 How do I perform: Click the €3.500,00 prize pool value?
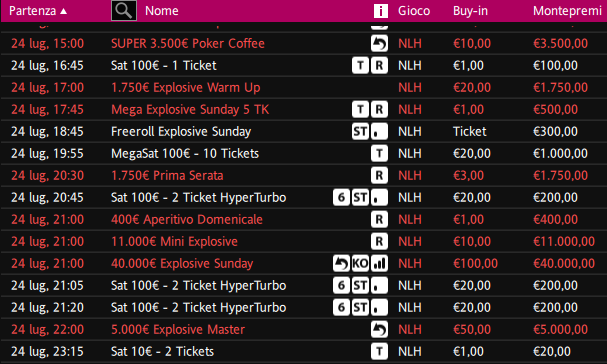point(560,43)
